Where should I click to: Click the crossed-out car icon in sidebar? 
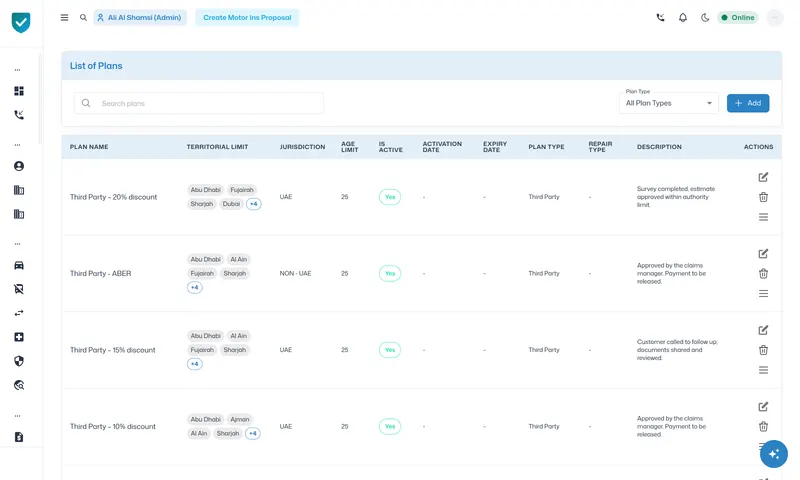pyautogui.click(x=19, y=289)
